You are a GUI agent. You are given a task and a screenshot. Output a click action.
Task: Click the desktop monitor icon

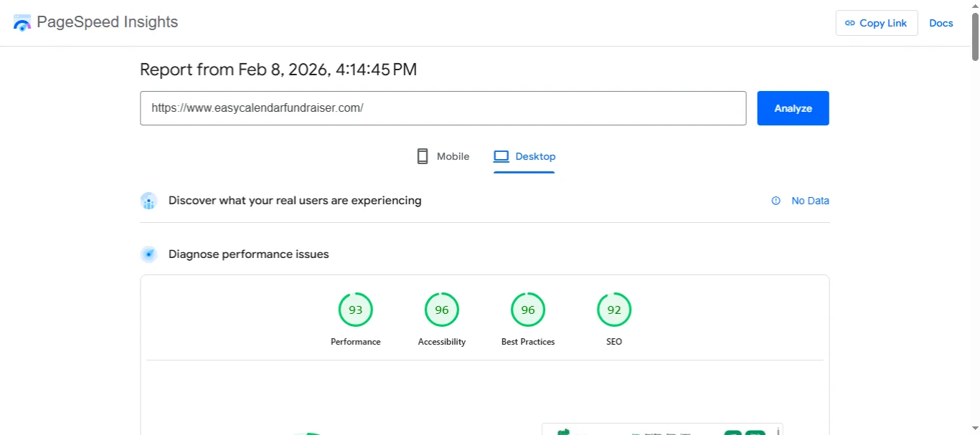point(501,156)
